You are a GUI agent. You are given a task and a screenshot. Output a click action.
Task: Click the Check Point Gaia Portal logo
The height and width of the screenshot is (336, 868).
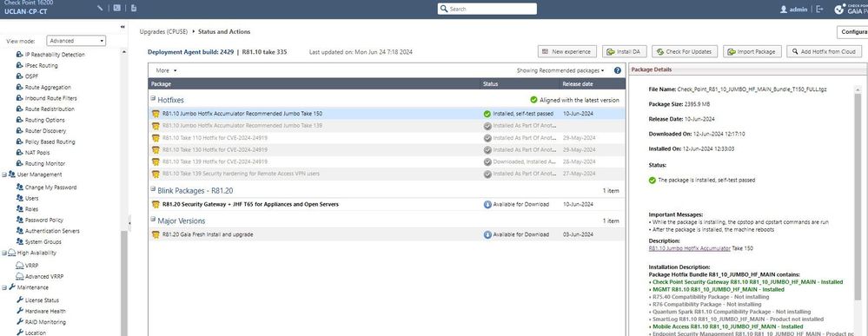click(x=851, y=9)
